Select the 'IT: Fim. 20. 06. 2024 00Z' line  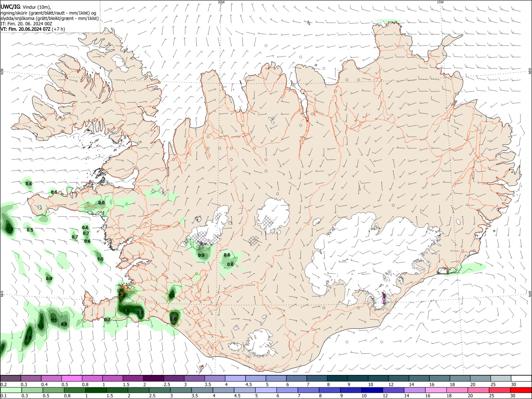pyautogui.click(x=26, y=24)
